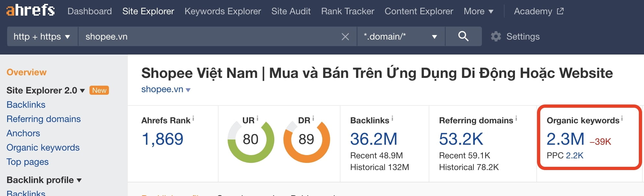644x196 pixels.
Task: Click the magnifier search button
Action: point(463,36)
